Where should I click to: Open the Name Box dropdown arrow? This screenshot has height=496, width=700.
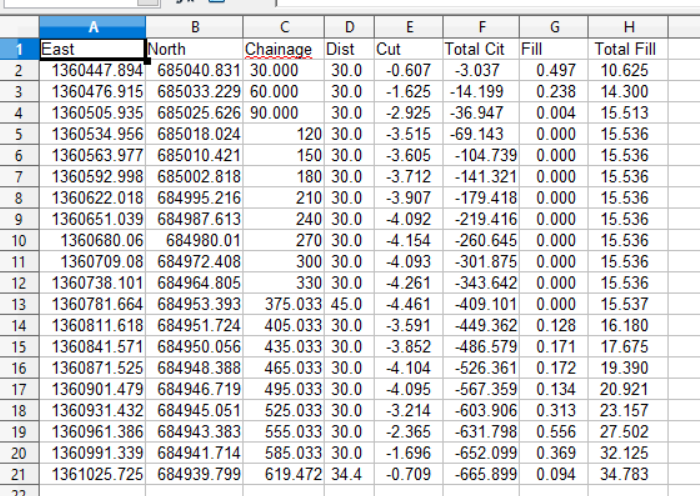(148, 3)
